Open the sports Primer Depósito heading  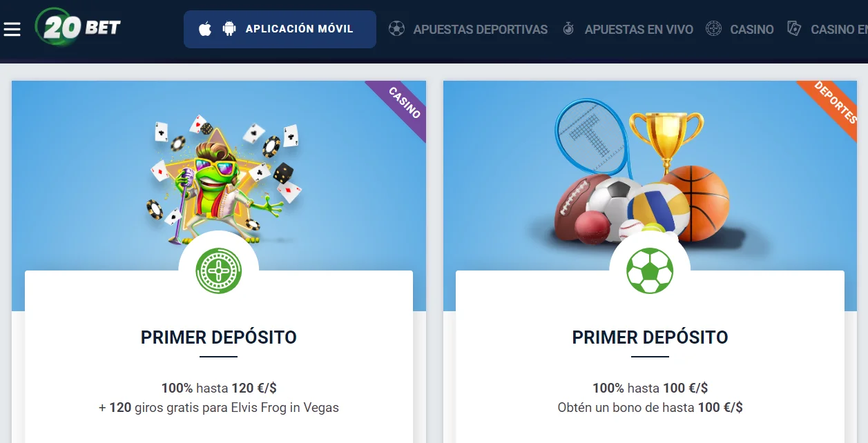pos(650,337)
